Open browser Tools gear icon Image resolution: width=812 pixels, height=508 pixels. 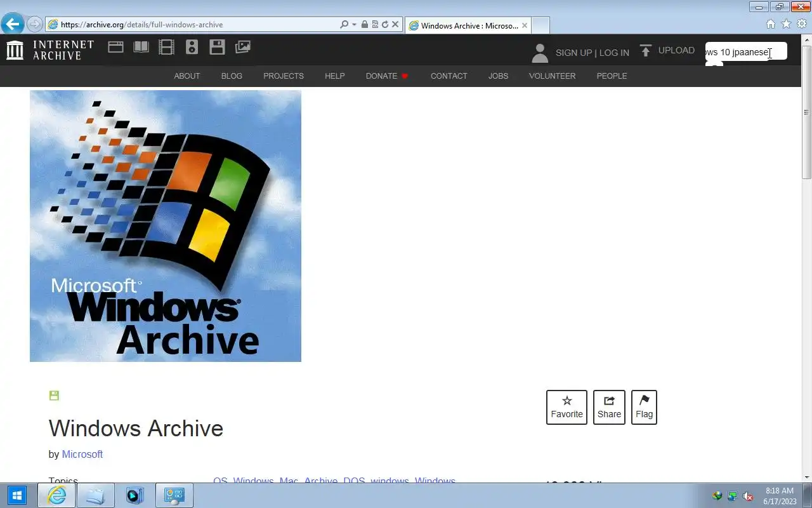click(802, 24)
